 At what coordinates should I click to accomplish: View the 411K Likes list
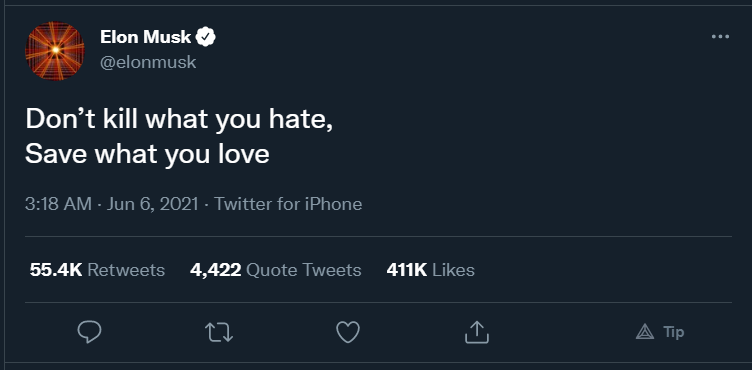430,270
